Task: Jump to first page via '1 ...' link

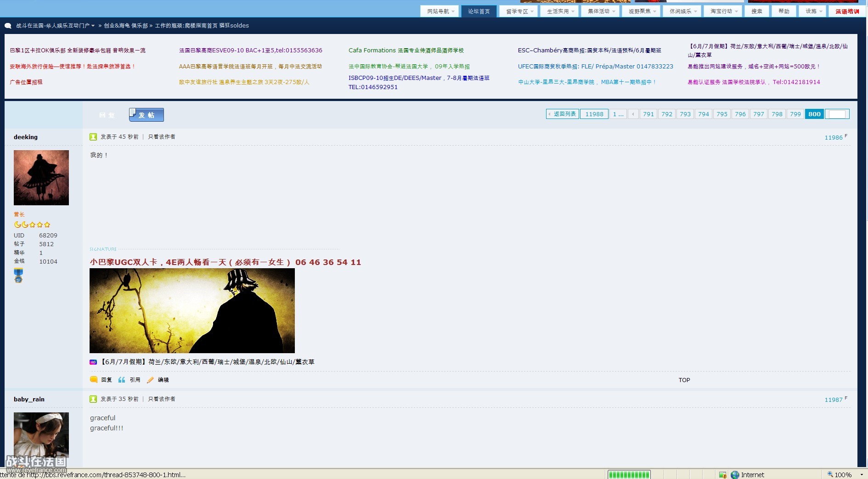Action: click(x=618, y=114)
